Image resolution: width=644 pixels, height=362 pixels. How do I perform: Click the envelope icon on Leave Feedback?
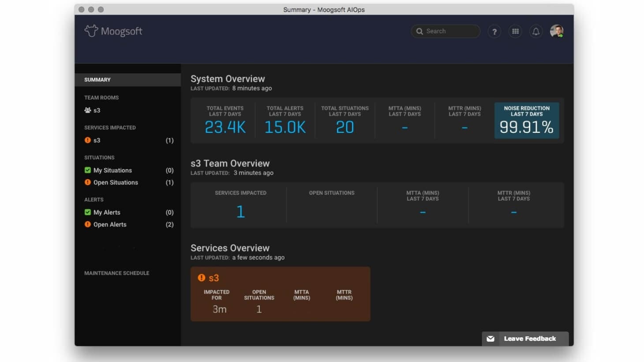coord(490,339)
